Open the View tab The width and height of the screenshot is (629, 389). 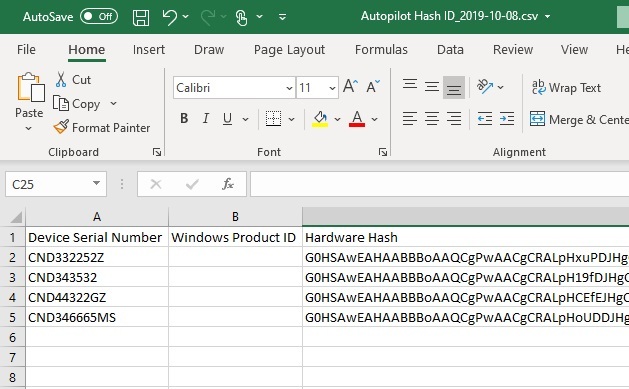pyautogui.click(x=574, y=49)
